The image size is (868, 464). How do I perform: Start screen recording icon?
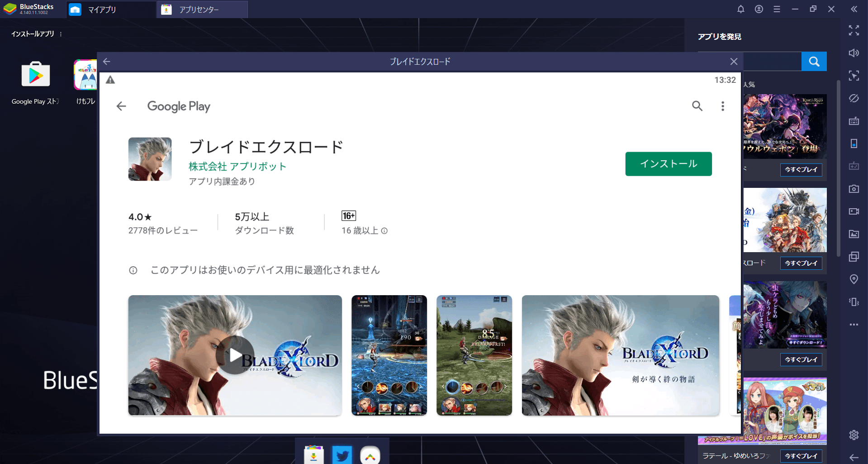pos(854,211)
